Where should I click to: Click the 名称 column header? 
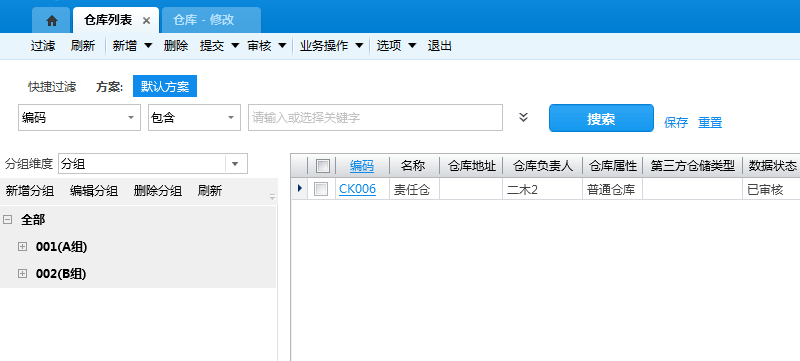(x=413, y=166)
